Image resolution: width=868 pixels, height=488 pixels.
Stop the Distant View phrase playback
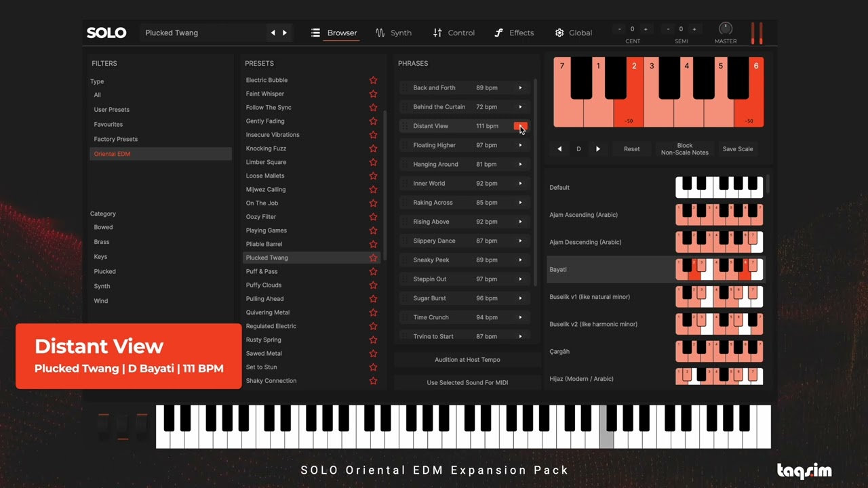pos(520,126)
